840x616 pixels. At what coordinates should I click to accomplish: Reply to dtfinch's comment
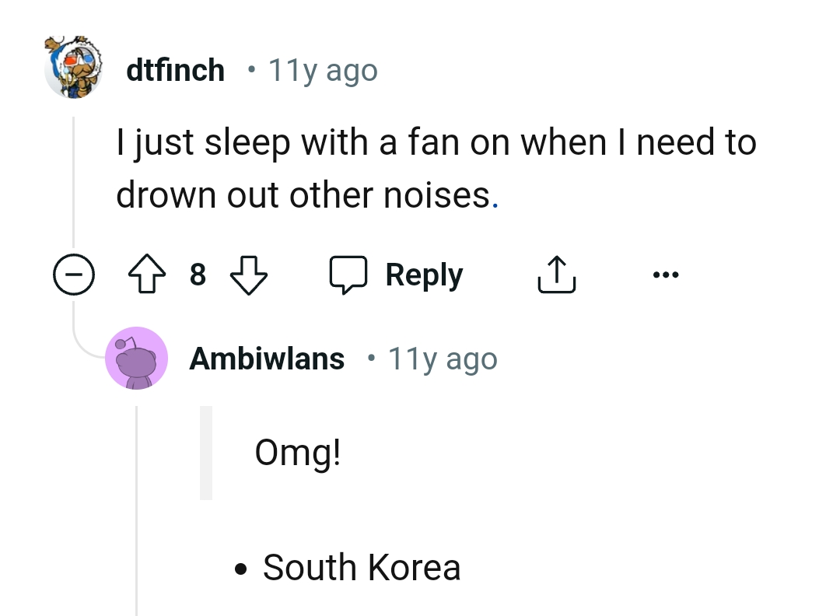[x=424, y=274]
